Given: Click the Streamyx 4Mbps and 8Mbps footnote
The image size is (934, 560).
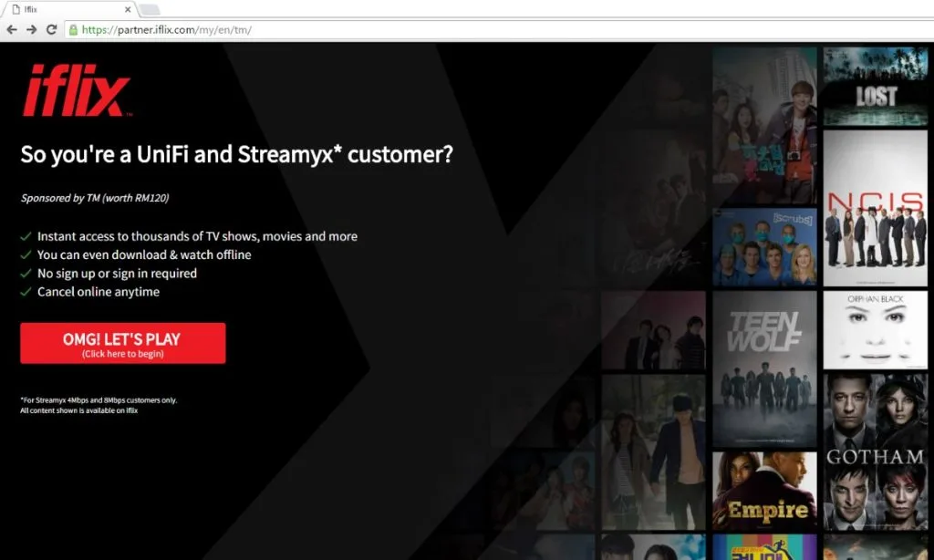Looking at the screenshot, I should click(x=99, y=400).
